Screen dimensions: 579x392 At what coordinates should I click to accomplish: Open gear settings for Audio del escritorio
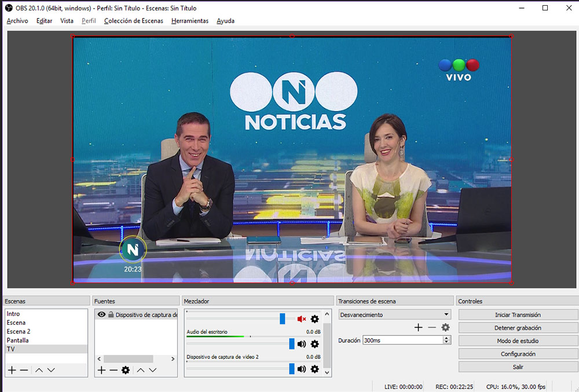tap(314, 344)
